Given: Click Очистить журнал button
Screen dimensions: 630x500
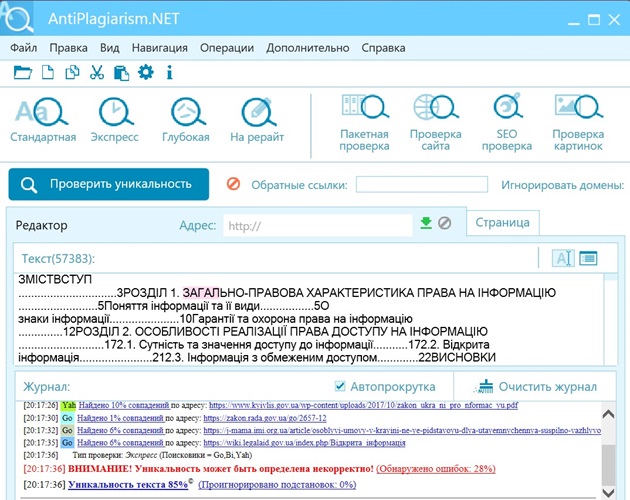Looking at the screenshot, I should point(535,387).
